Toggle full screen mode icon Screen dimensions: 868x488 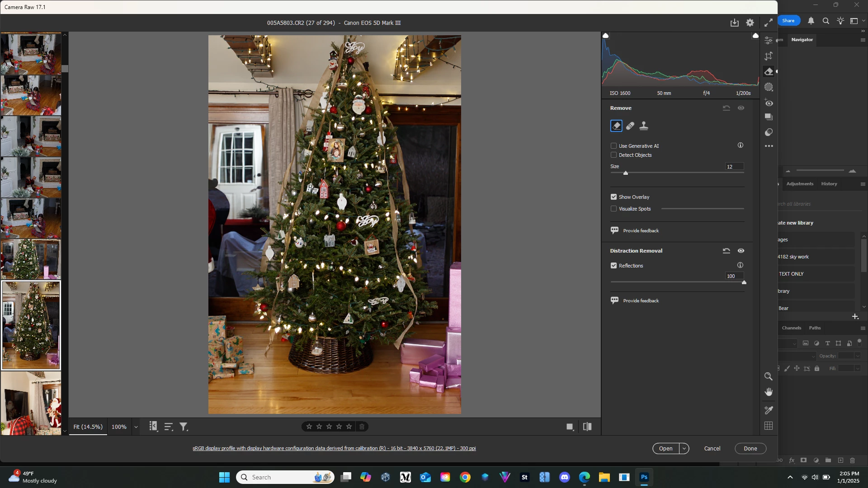coord(768,23)
